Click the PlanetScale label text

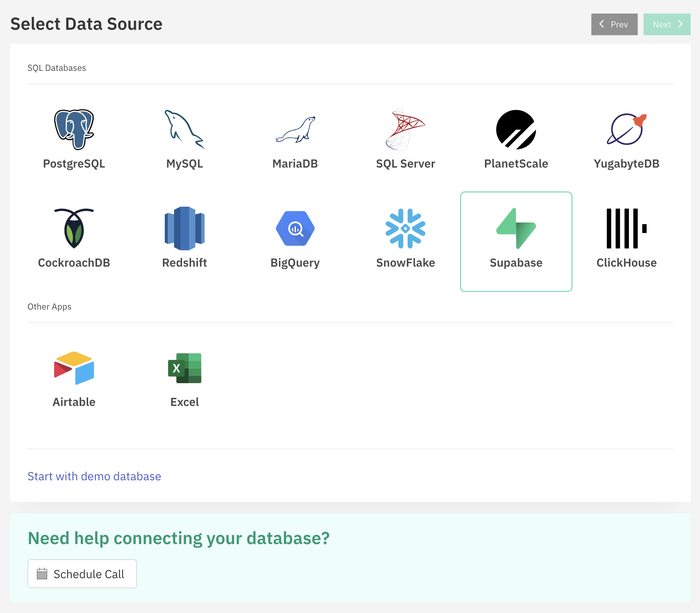516,164
